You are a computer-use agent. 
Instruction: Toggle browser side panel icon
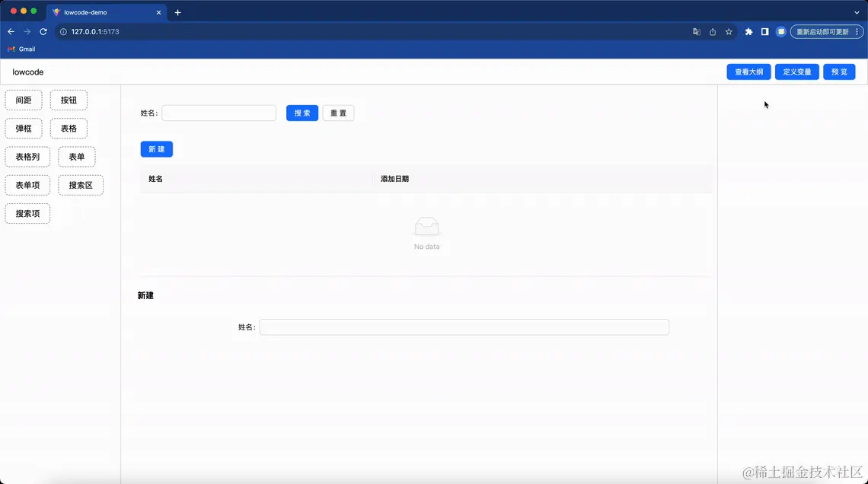pos(764,31)
